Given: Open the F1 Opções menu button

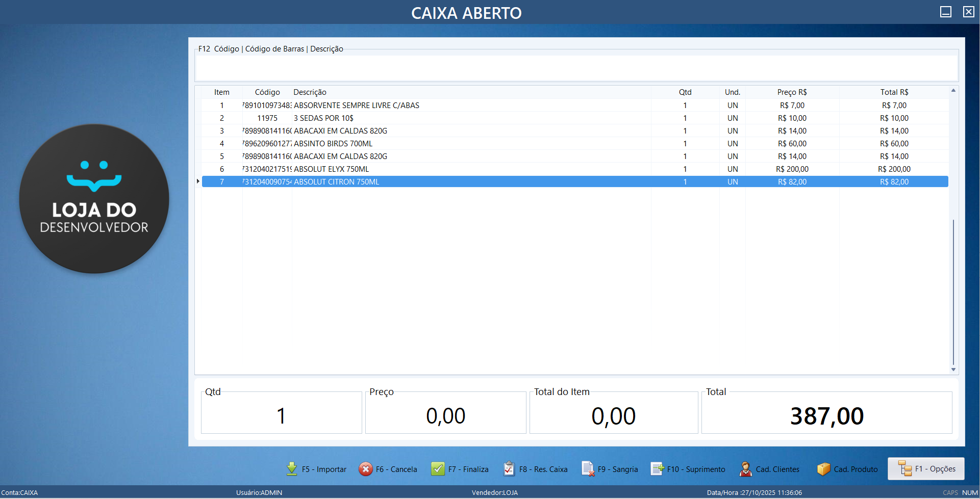Looking at the screenshot, I should 926,469.
